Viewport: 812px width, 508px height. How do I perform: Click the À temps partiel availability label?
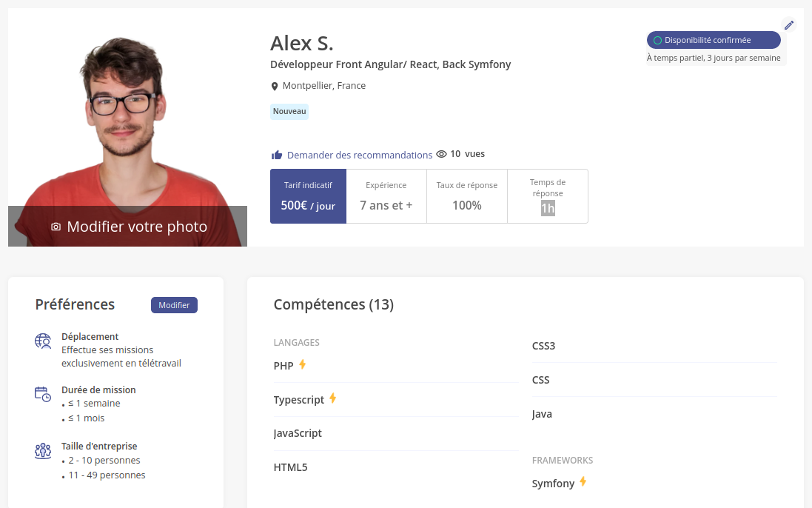(x=714, y=57)
